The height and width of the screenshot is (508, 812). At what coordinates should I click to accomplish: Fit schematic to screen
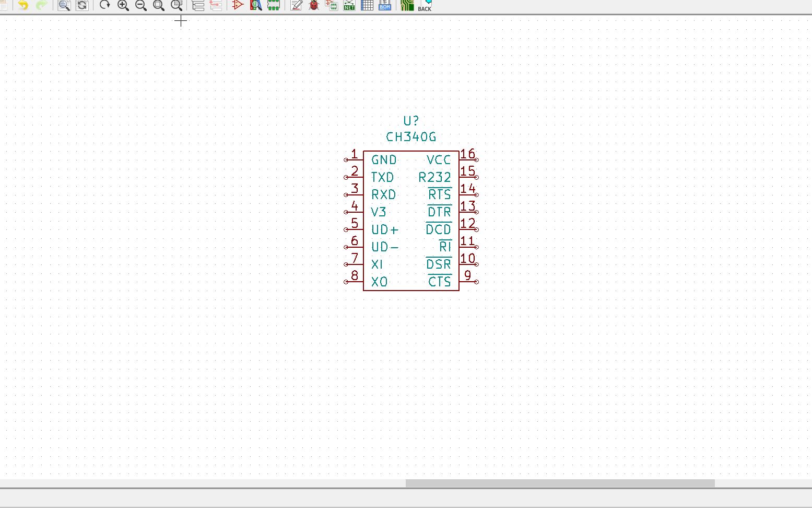pyautogui.click(x=159, y=5)
